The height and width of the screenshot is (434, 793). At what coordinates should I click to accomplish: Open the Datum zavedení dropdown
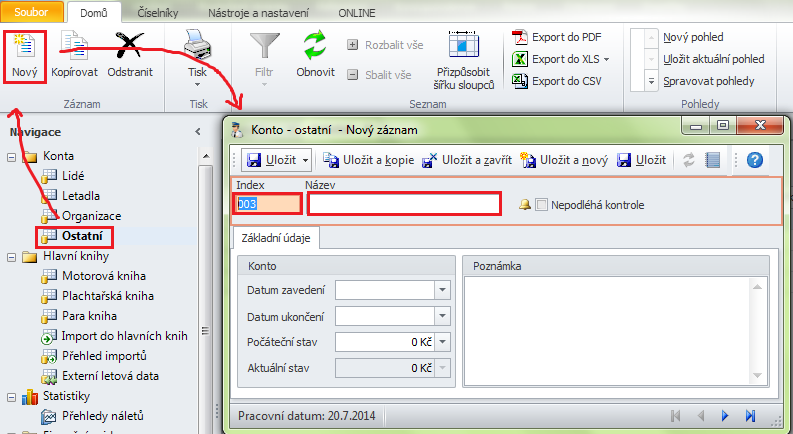tap(443, 290)
